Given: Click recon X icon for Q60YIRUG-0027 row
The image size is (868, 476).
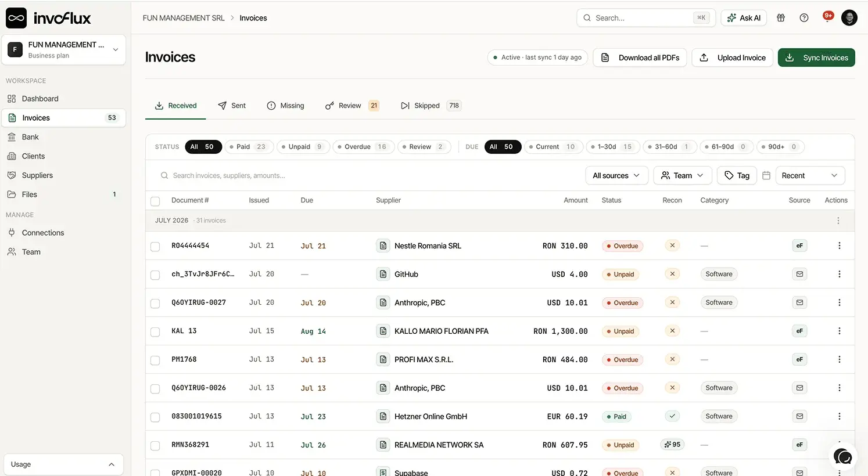Looking at the screenshot, I should [x=672, y=302].
